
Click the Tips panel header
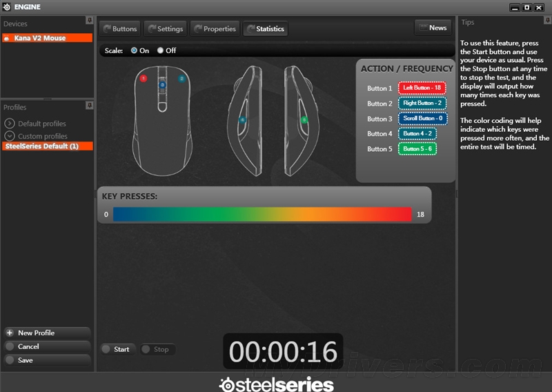click(468, 22)
